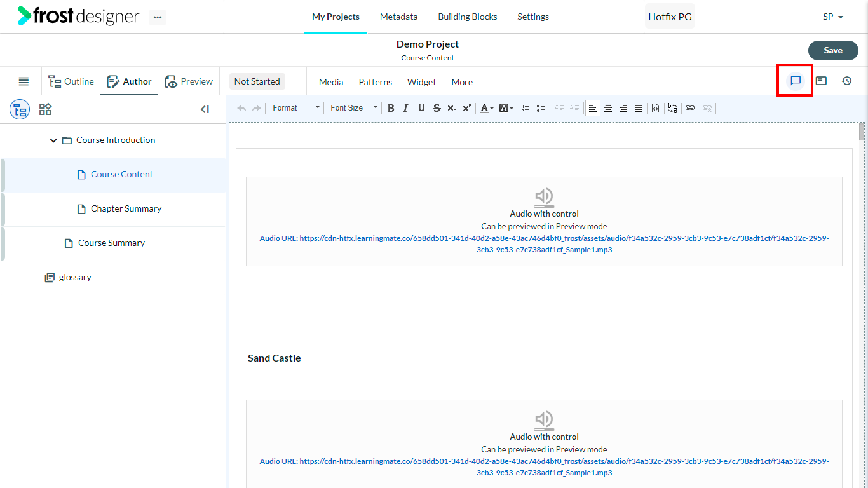The width and height of the screenshot is (868, 488).
Task: Open the Font Size dropdown
Action: 353,108
